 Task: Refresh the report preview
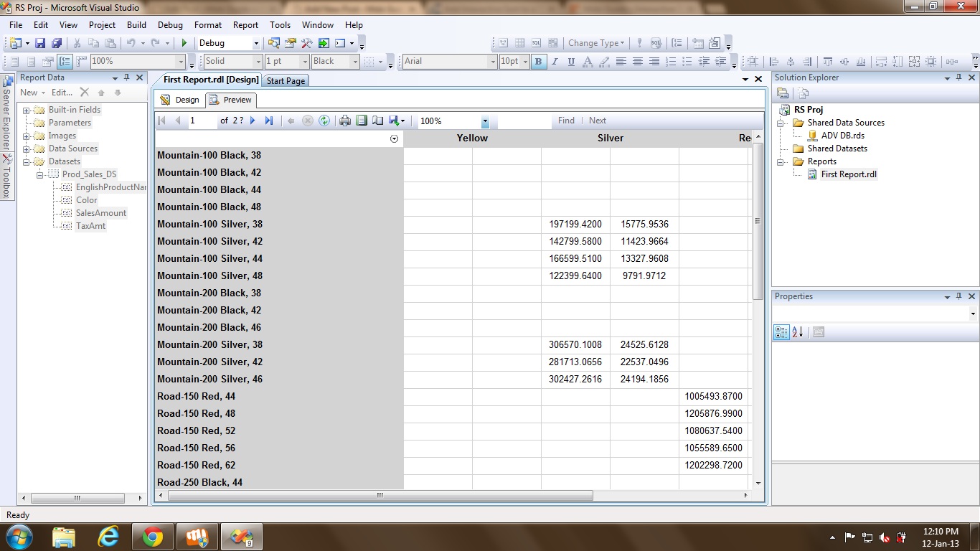(324, 121)
